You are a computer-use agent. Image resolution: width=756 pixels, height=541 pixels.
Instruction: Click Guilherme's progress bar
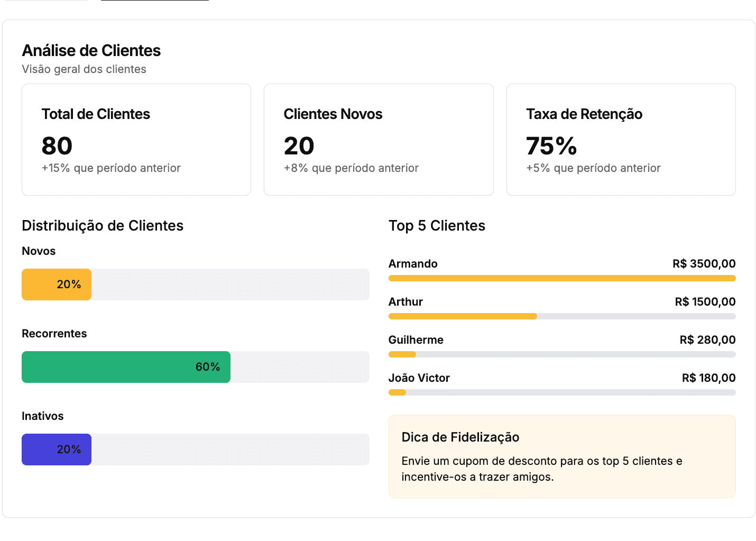coord(562,354)
